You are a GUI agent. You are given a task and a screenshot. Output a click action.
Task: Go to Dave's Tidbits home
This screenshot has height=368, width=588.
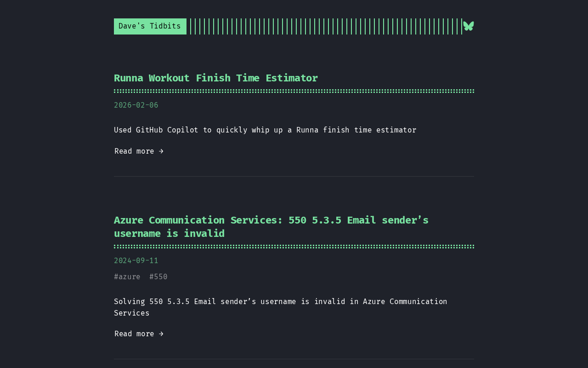click(x=150, y=26)
